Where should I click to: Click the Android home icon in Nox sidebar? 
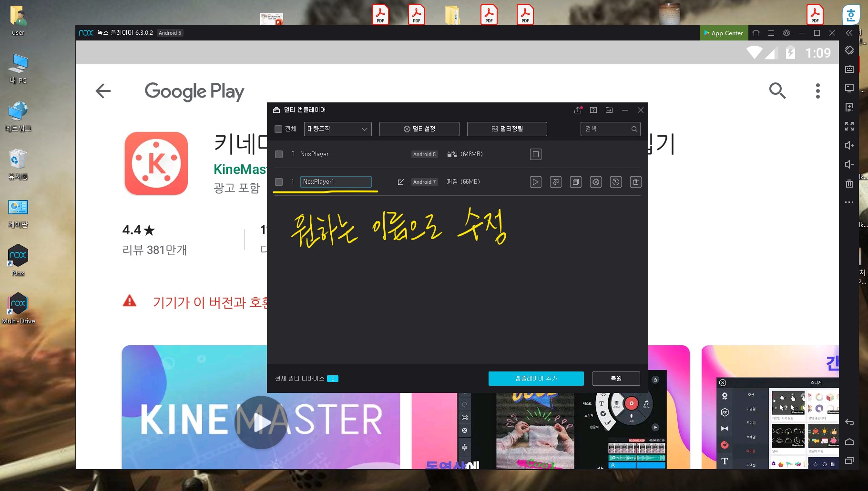[x=849, y=441]
